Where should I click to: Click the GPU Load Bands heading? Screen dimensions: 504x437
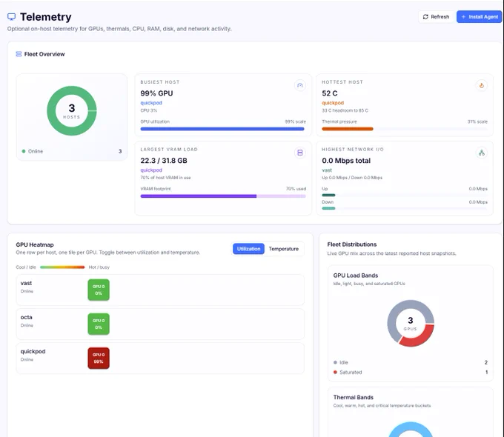tap(356, 276)
